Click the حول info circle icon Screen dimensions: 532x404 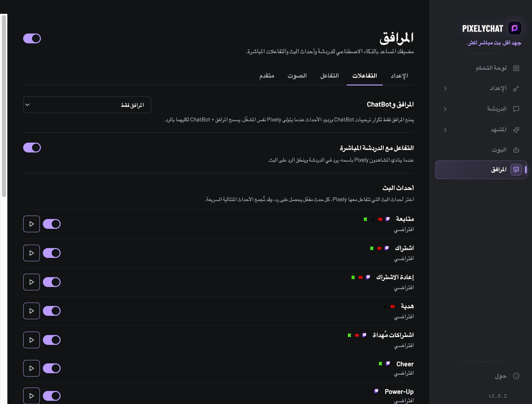point(516,376)
